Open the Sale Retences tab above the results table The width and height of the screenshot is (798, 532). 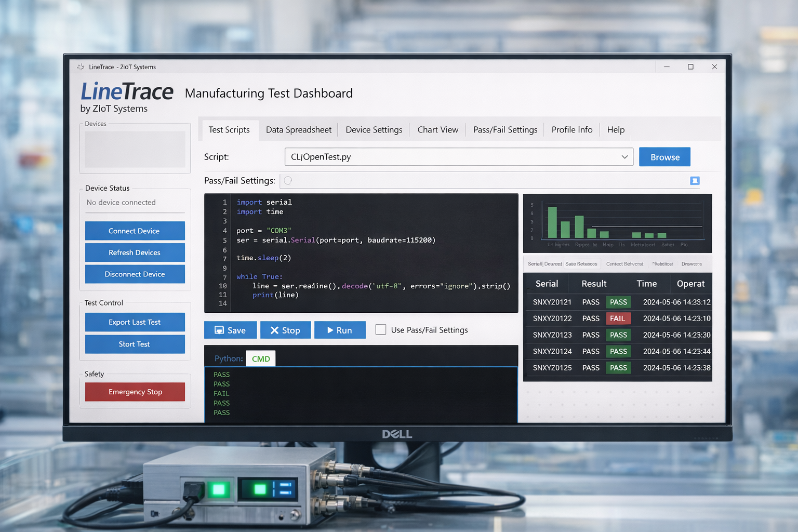(581, 263)
